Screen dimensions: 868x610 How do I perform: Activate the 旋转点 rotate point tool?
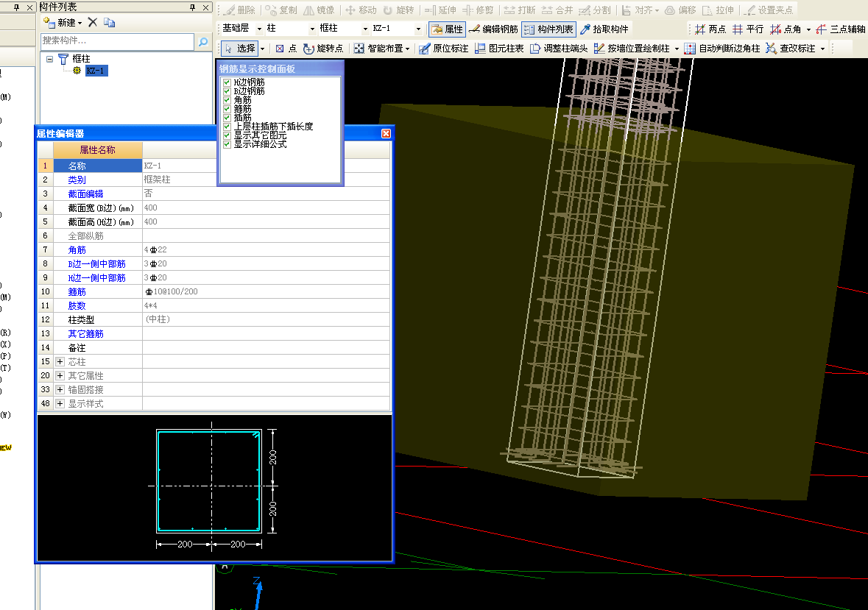pos(323,49)
